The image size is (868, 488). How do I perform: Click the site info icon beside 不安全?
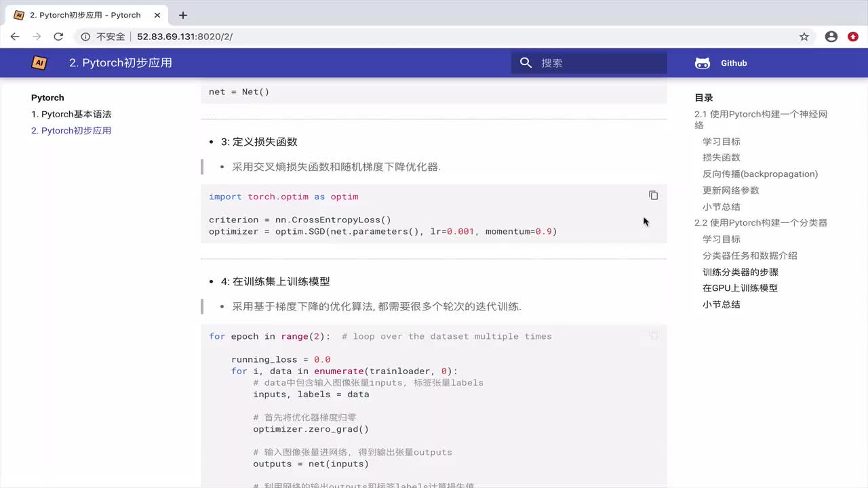point(85,37)
